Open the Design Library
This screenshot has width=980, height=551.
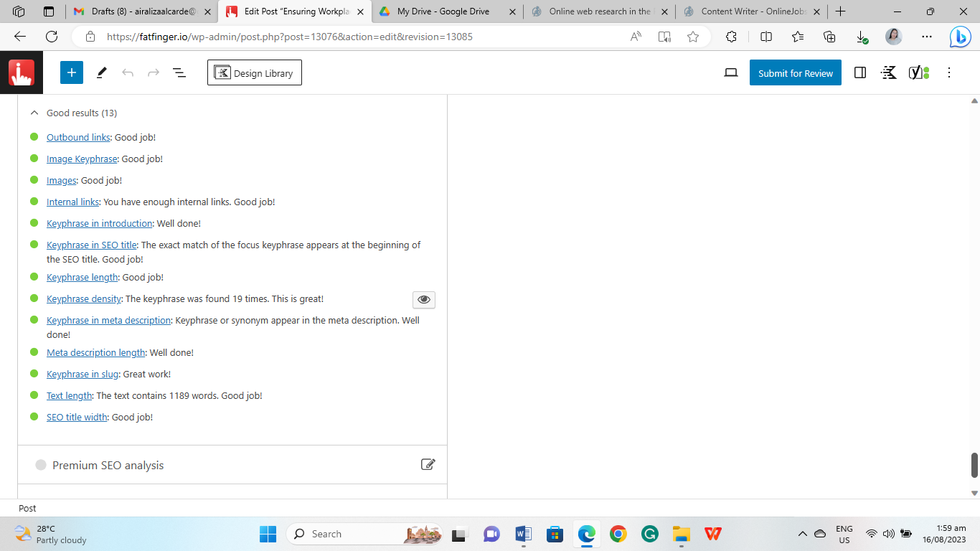pos(255,72)
